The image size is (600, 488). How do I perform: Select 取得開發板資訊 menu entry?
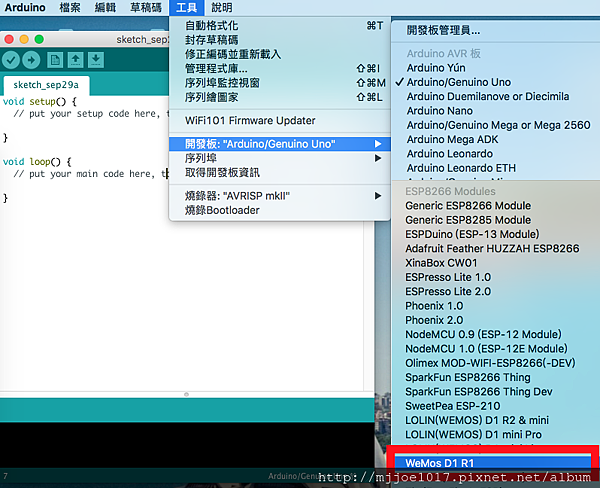click(279, 173)
